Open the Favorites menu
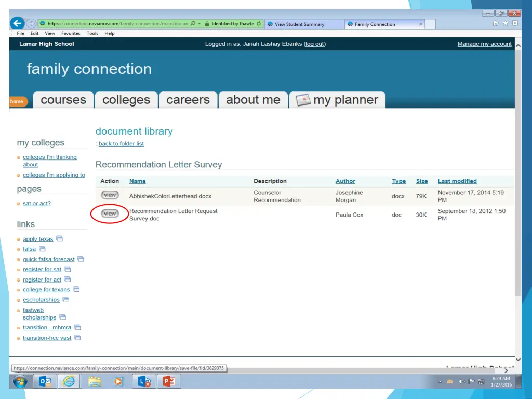The height and width of the screenshot is (399, 532). [71, 33]
